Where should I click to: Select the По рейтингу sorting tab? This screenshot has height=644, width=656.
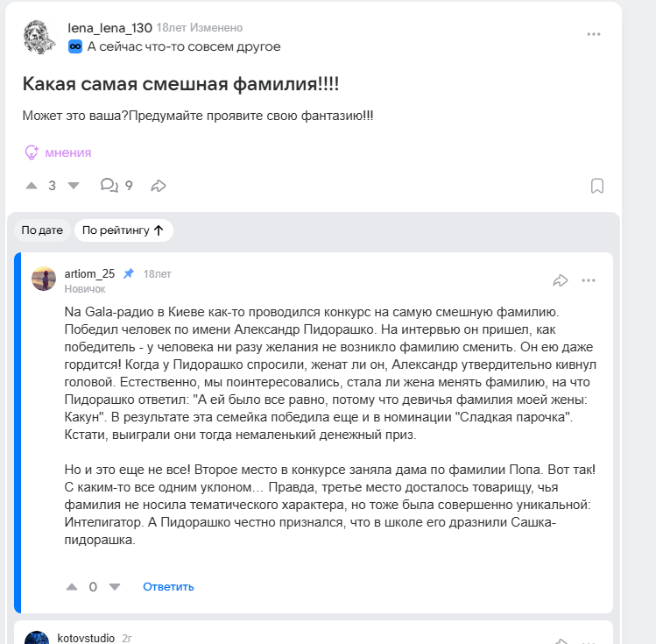pyautogui.click(x=123, y=230)
